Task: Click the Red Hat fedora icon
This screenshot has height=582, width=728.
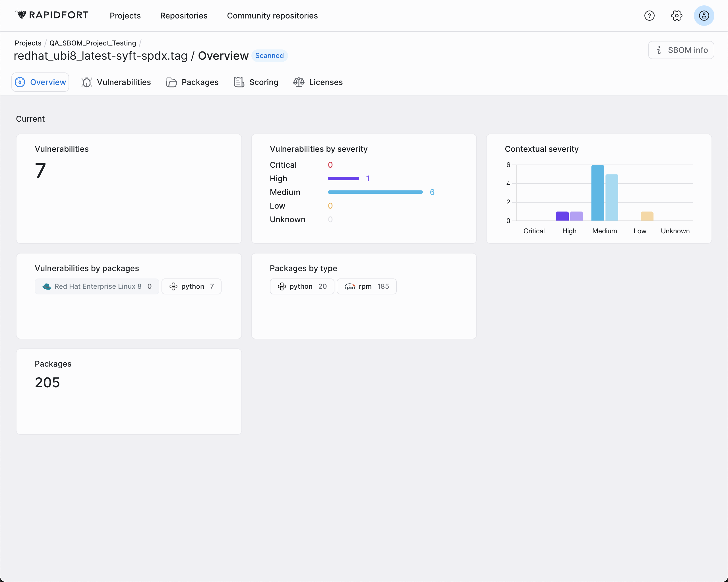Action: pos(47,286)
